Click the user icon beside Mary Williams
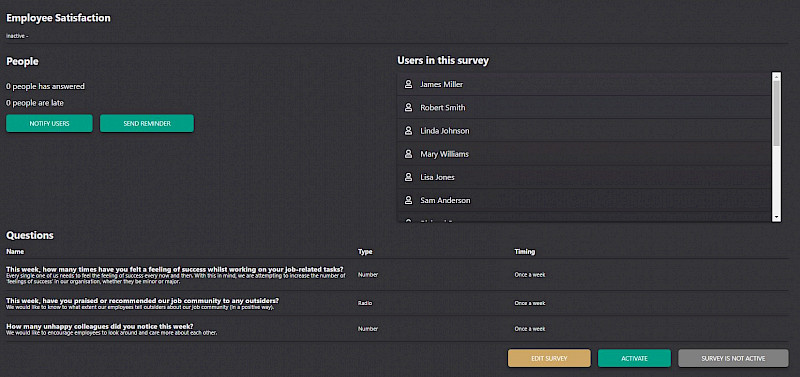Screen dimensions: 800x377 click(x=408, y=154)
